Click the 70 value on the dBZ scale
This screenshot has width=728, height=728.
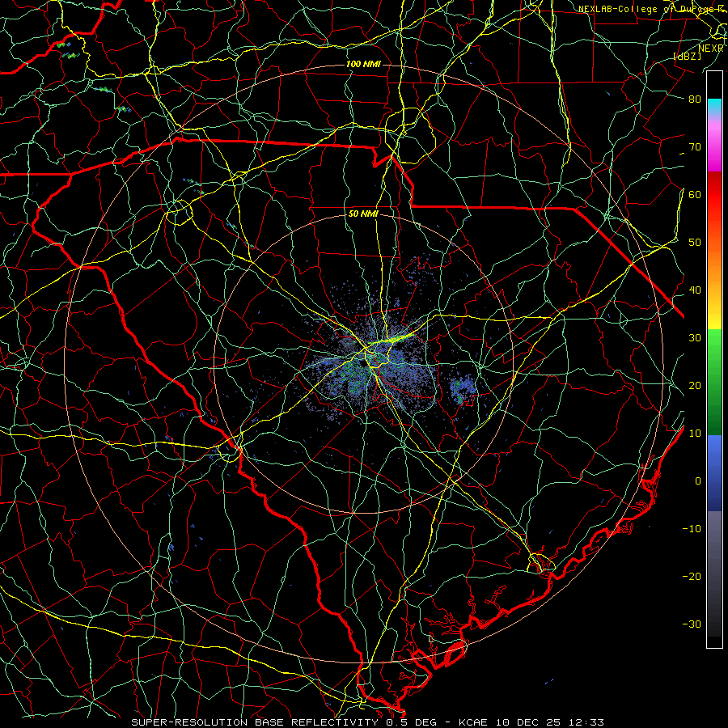coord(695,146)
